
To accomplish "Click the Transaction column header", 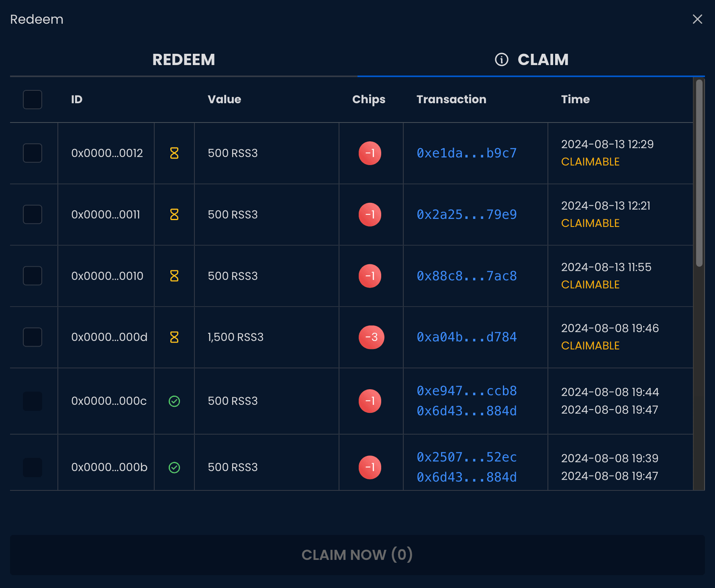I will 451,99.
